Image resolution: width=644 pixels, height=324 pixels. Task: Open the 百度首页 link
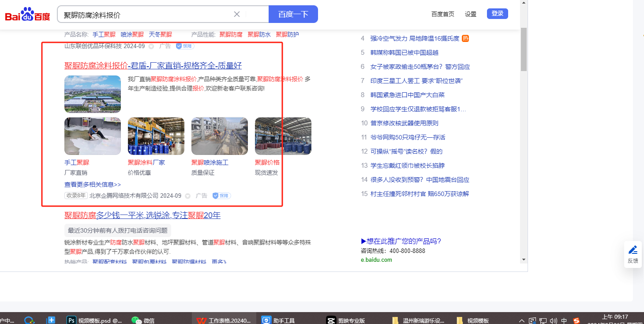(443, 14)
